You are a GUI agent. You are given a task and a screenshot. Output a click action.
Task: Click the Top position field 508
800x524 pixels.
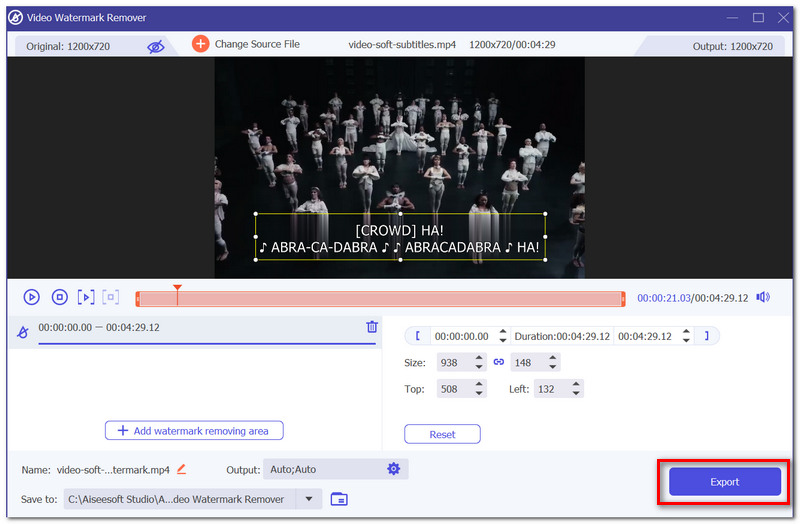click(455, 389)
